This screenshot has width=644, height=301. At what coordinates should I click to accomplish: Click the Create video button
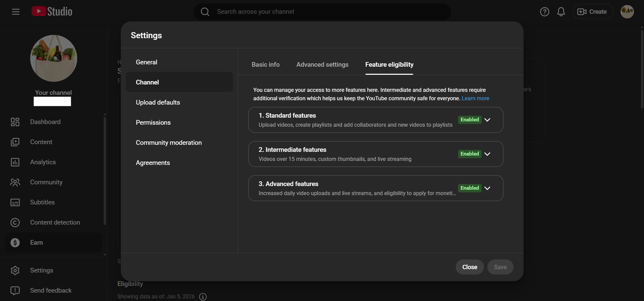tap(592, 12)
